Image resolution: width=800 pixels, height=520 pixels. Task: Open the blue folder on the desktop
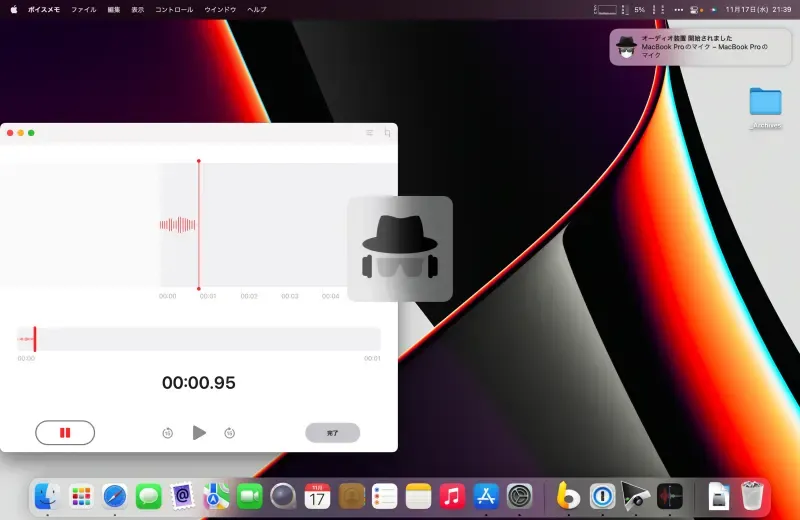[x=765, y=101]
